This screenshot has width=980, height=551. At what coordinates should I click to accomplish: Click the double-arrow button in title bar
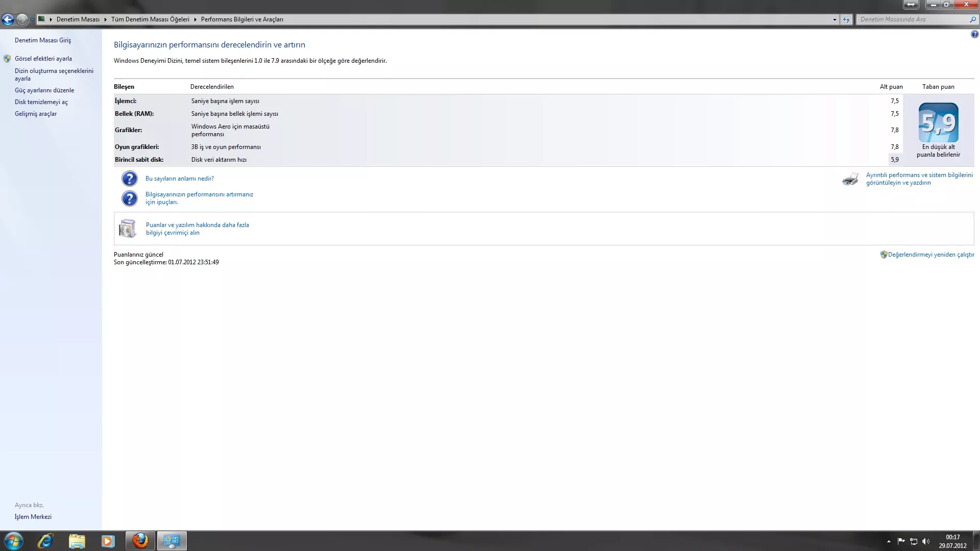[911, 5]
